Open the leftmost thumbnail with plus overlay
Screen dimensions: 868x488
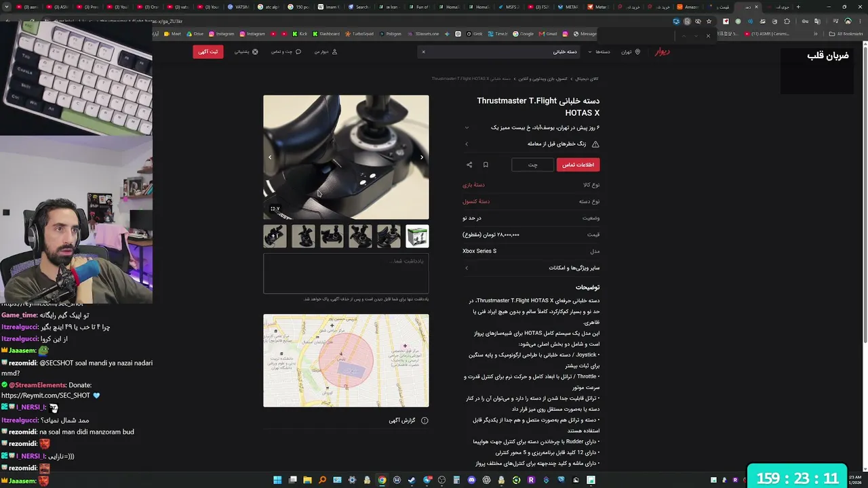click(x=275, y=237)
